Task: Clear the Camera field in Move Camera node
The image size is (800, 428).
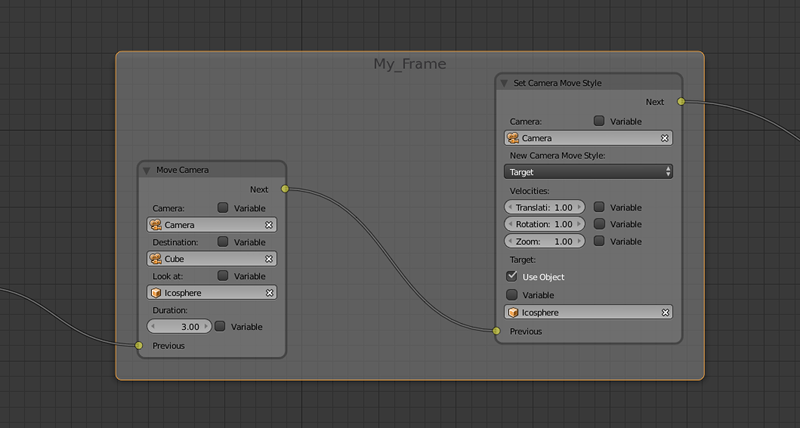Action: pos(268,225)
